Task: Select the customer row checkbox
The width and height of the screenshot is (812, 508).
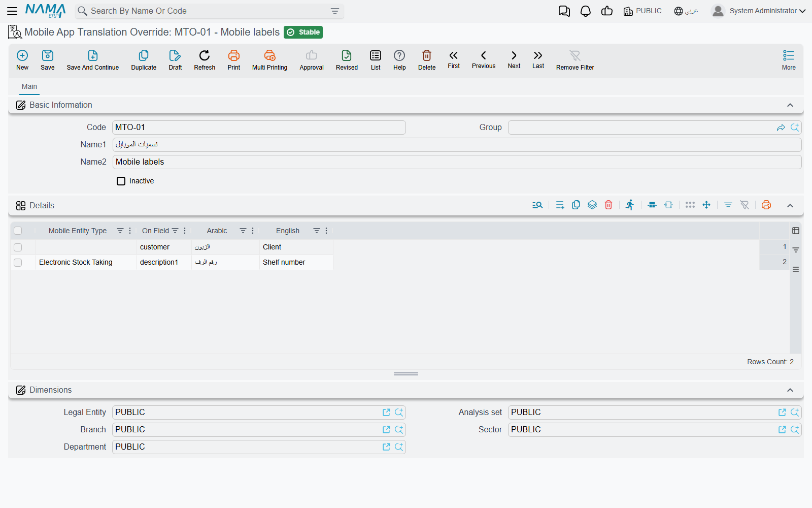Action: [x=18, y=247]
